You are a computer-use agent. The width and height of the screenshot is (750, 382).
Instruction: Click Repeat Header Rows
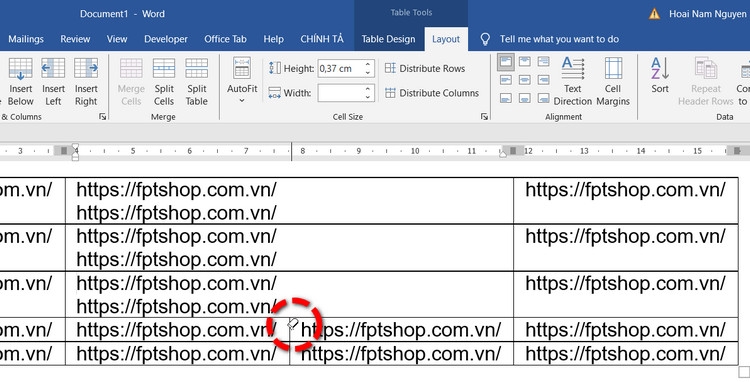(x=706, y=81)
